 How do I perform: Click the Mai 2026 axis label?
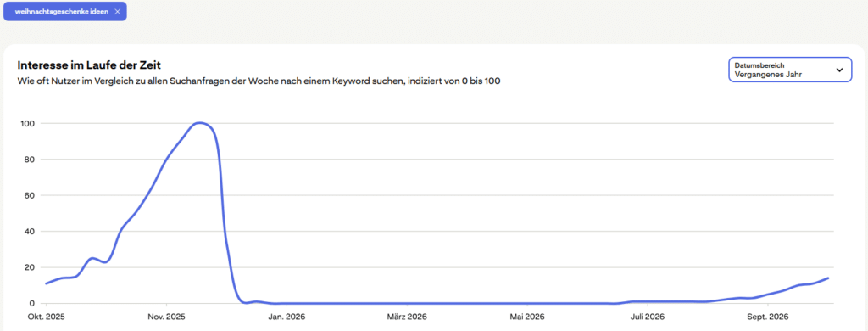click(527, 317)
